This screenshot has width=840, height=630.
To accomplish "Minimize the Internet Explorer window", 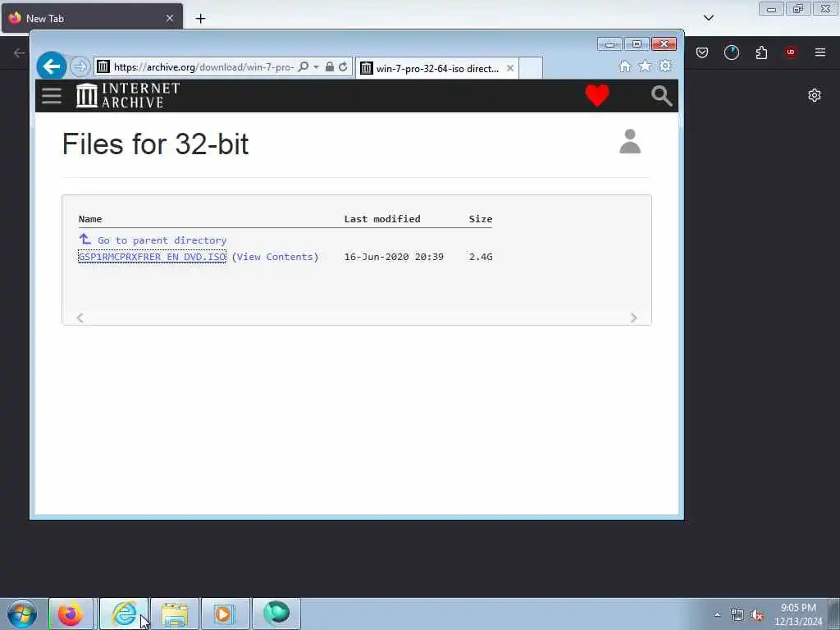I will (609, 44).
